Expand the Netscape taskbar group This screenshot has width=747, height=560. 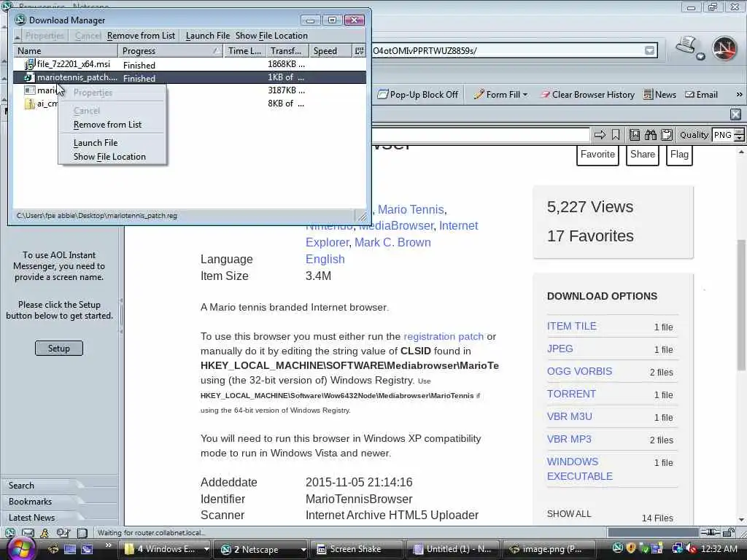(x=303, y=550)
